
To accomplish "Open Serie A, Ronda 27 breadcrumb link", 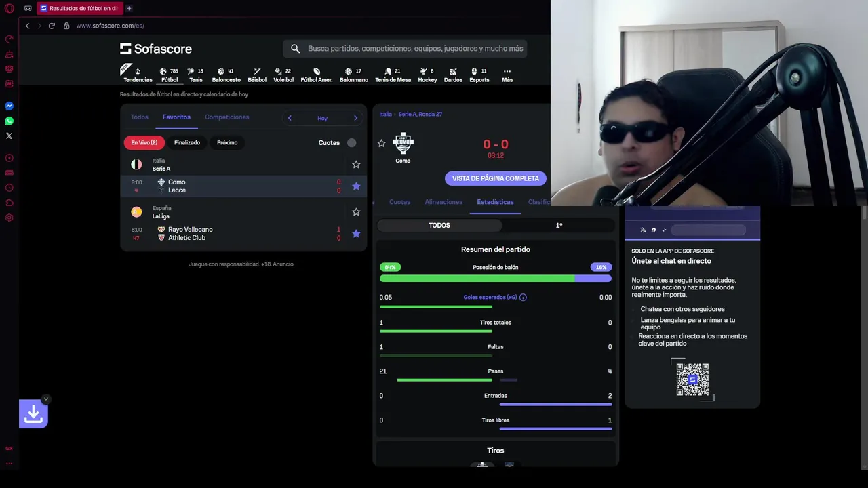I will (420, 115).
